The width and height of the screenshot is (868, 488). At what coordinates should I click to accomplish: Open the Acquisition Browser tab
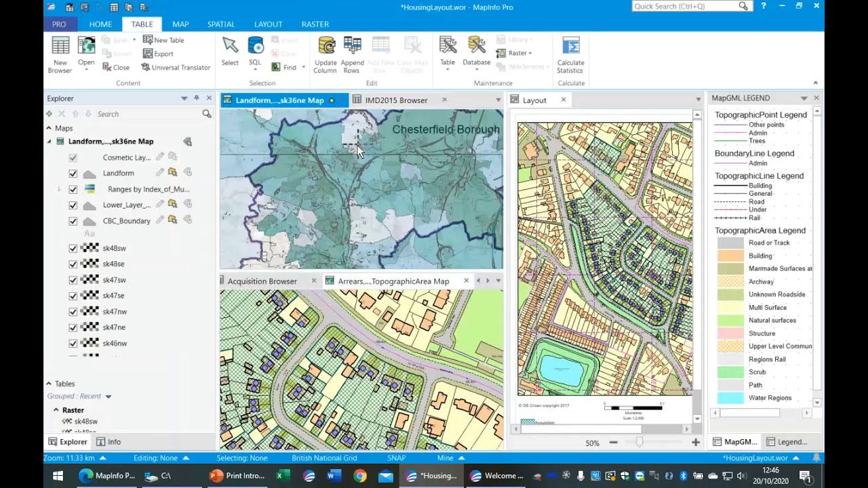[262, 281]
